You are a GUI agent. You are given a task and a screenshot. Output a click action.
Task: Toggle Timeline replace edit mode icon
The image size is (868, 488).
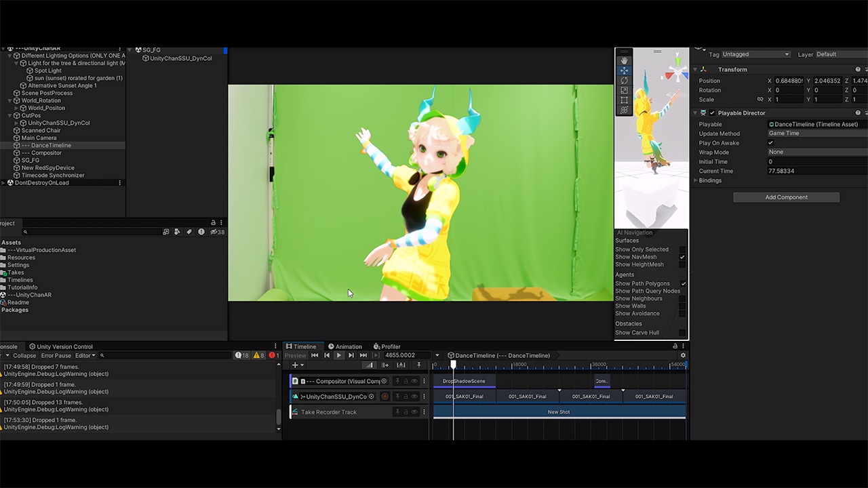[x=401, y=365]
